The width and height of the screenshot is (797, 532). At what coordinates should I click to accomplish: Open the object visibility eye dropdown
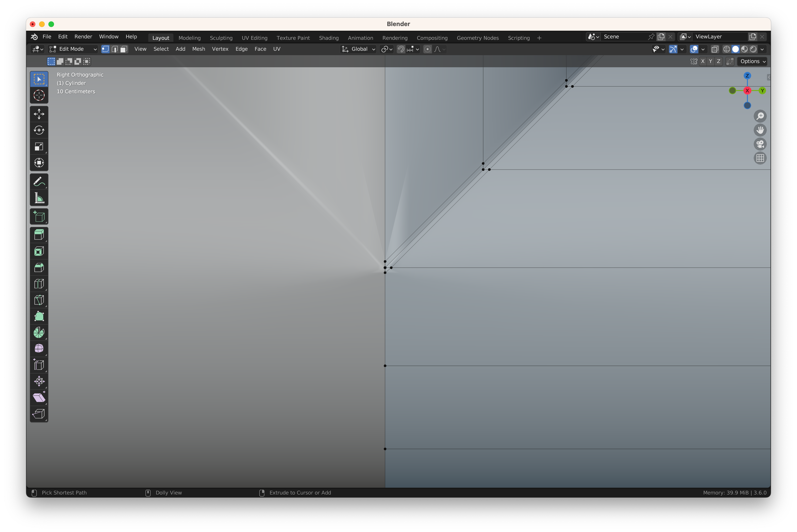pos(658,49)
